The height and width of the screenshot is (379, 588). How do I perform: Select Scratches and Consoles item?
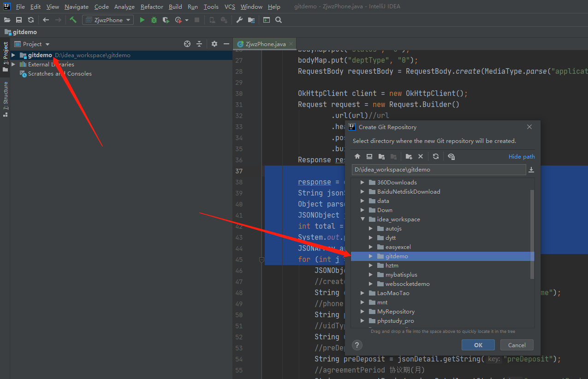click(59, 73)
